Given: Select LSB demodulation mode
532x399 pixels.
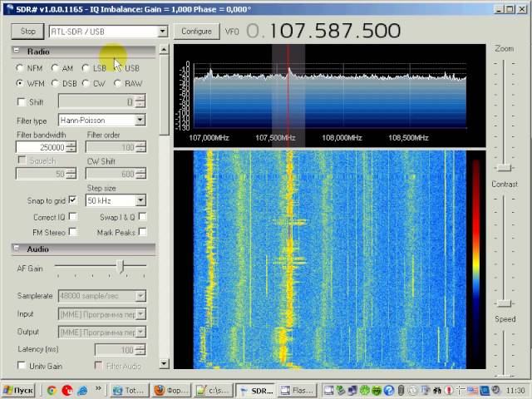Looking at the screenshot, I should 86,68.
